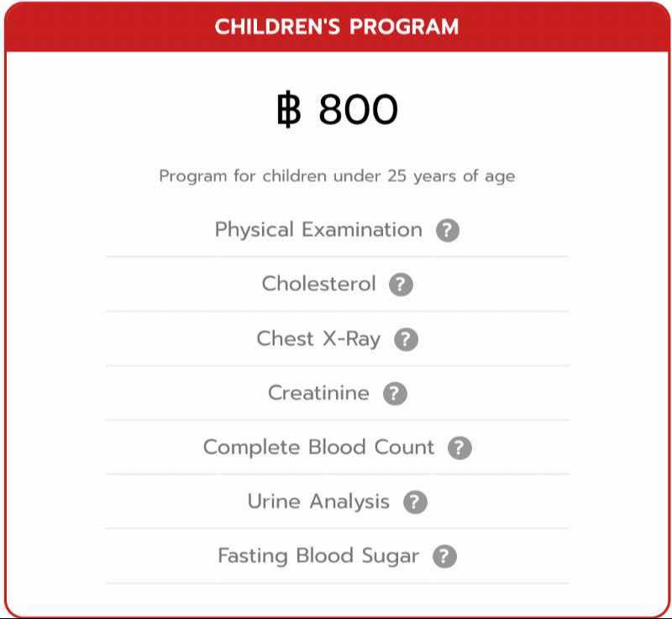This screenshot has height=619, width=672.
Task: Show info for Creatinine via question icon
Action: [x=395, y=393]
